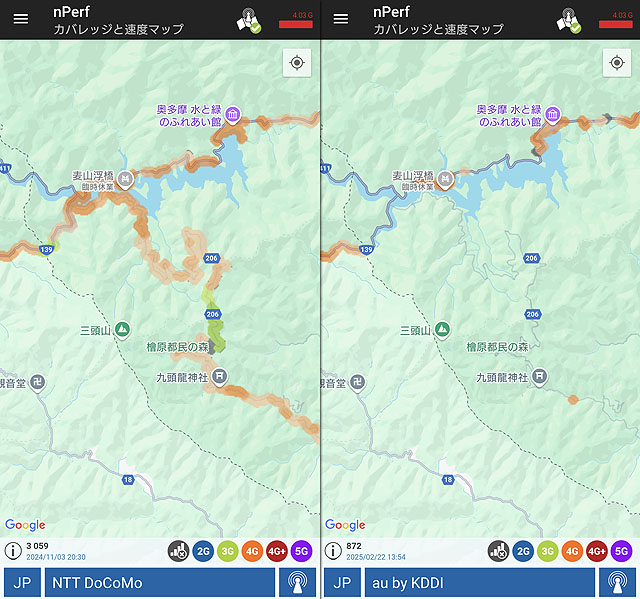Screen dimensions: 640x599
Task: Tap Google logo on right map
Action: (x=345, y=525)
